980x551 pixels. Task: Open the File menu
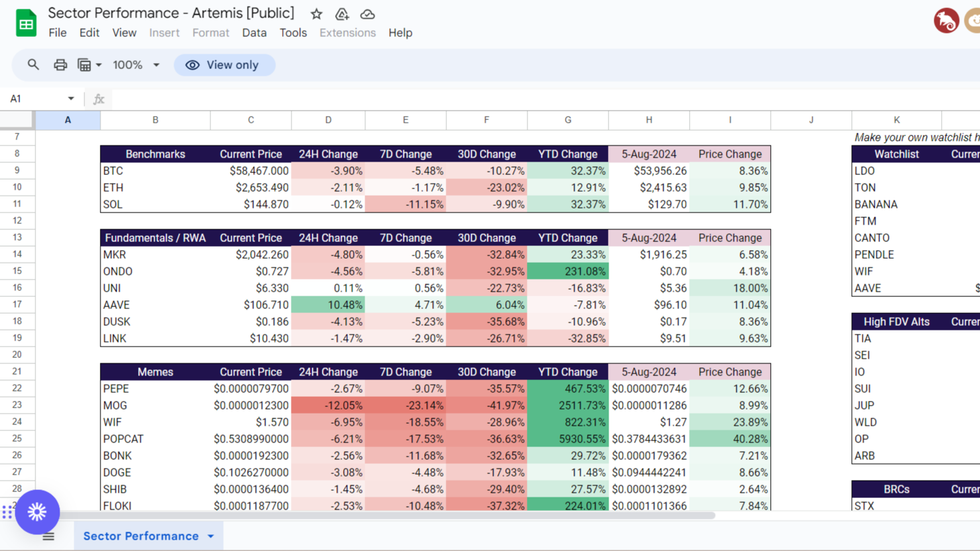[58, 33]
